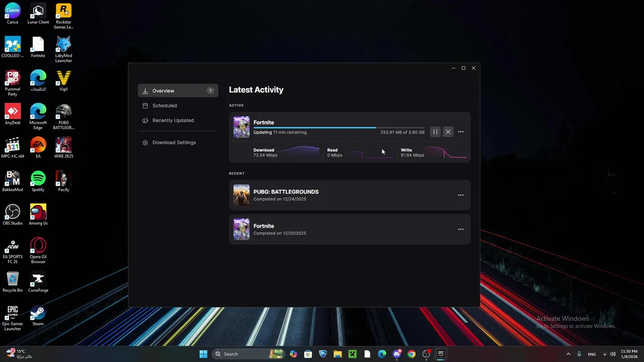Click the recent Fortnite cover thumbnail
Image resolution: width=644 pixels, height=362 pixels.
(242, 229)
